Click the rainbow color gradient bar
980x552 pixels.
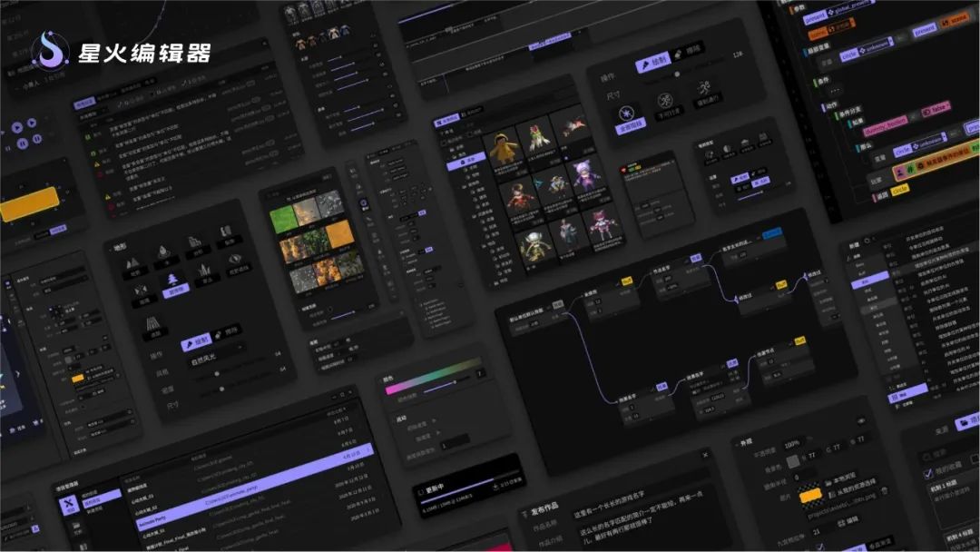click(433, 375)
